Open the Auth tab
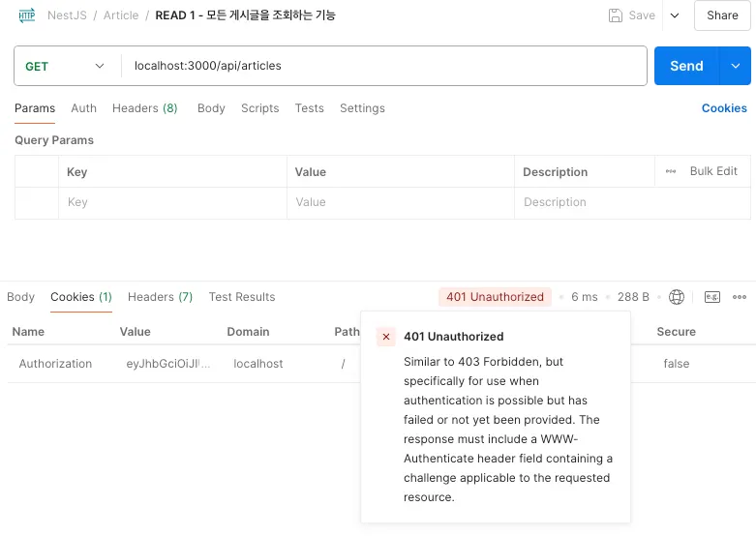Screen dimensions: 756x536 point(83,108)
